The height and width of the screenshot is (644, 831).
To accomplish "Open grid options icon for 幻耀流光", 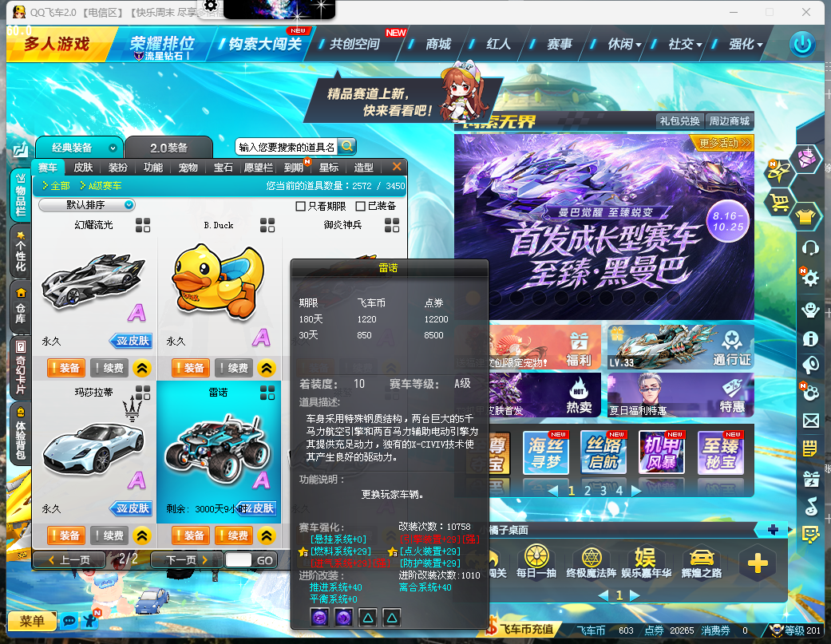I will pos(143,225).
